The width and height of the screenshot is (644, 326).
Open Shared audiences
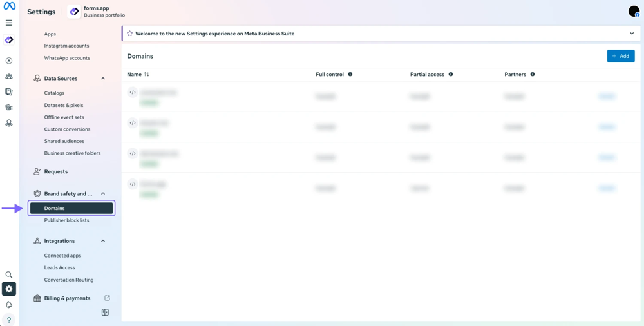point(64,141)
